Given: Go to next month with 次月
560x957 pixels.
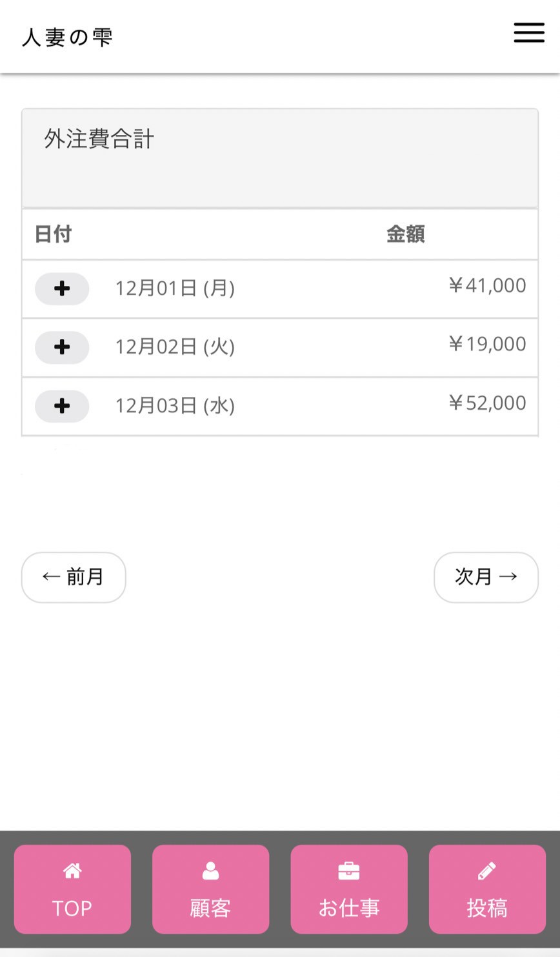Looking at the screenshot, I should click(486, 577).
